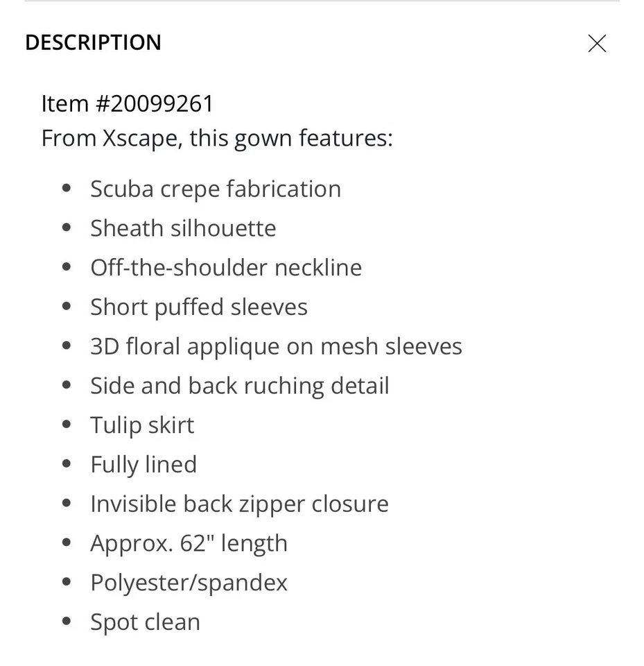Click '3D floral applique on mesh sleeves'

(276, 346)
